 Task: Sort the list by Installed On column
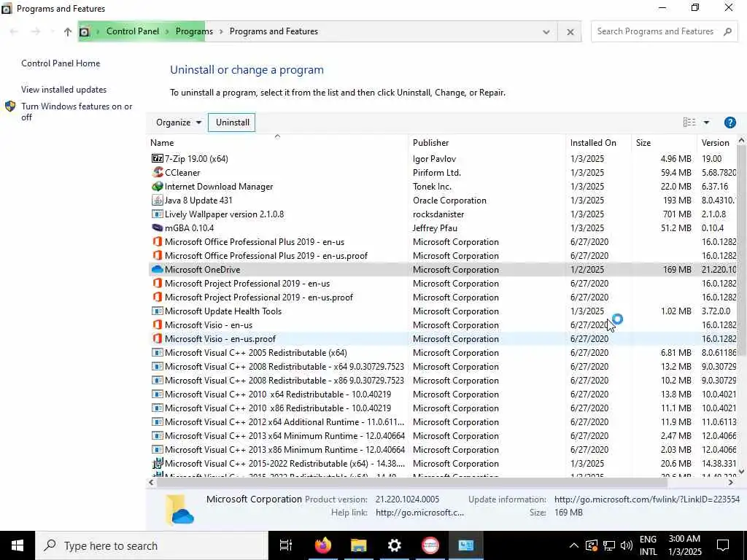[599, 142]
